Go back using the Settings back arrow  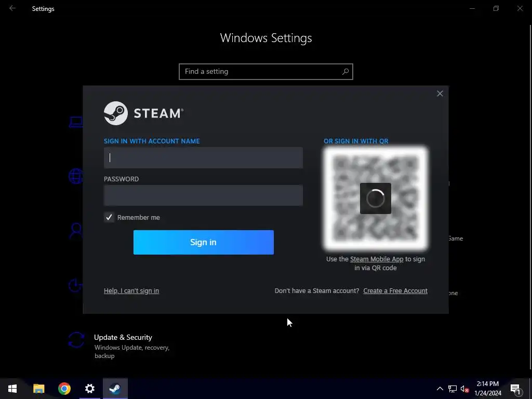(12, 8)
